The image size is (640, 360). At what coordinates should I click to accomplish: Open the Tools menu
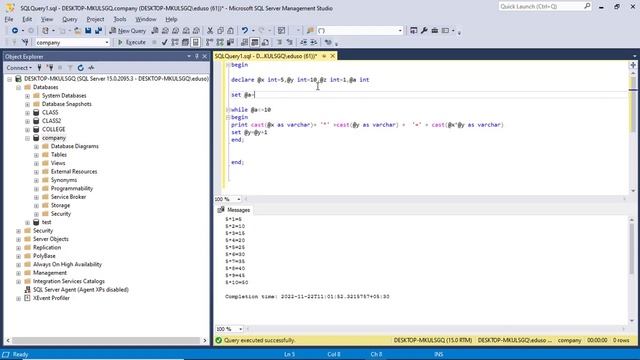click(x=120, y=19)
